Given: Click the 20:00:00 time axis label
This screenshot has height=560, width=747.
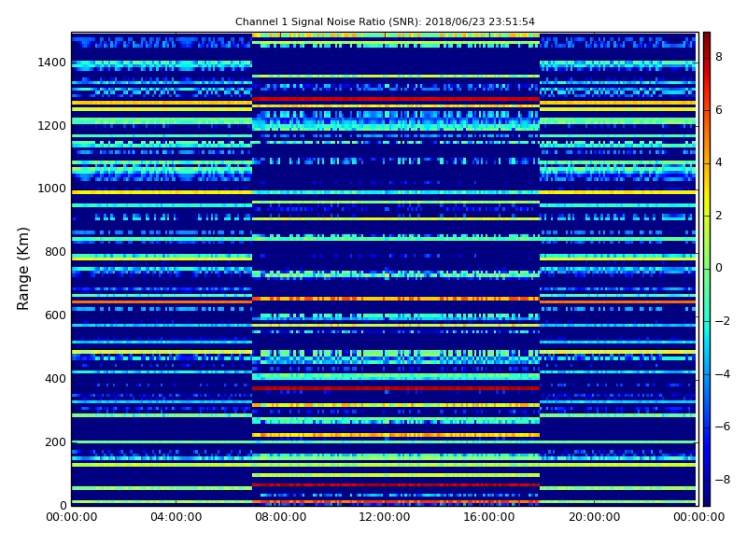Looking at the screenshot, I should 594,517.
